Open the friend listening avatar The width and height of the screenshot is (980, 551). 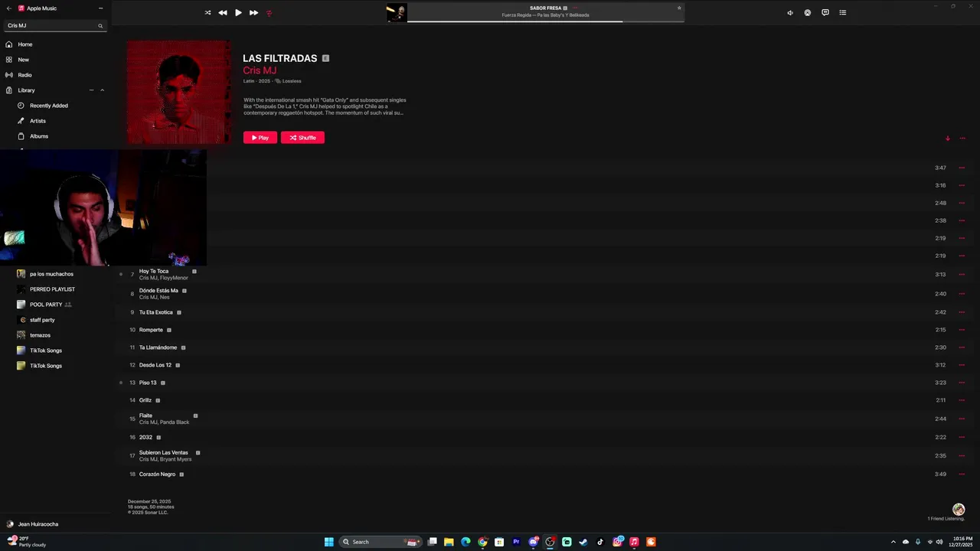(959, 510)
